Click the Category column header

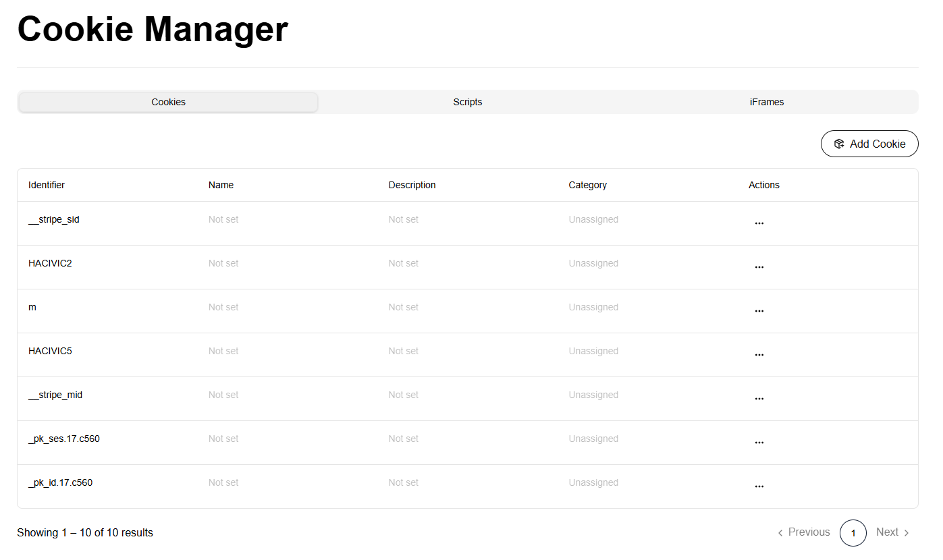[588, 185]
